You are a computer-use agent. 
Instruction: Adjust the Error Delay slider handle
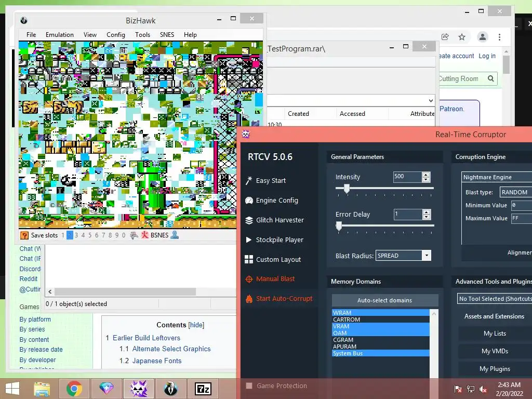click(x=339, y=226)
